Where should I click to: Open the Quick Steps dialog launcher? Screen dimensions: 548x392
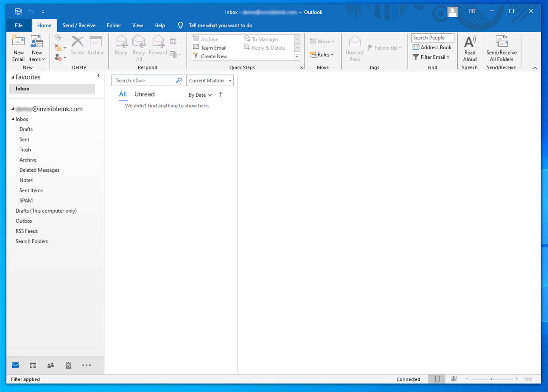tap(301, 68)
